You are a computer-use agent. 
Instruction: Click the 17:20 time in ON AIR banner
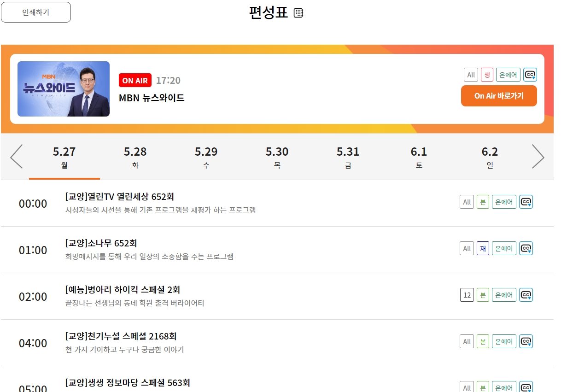point(168,81)
